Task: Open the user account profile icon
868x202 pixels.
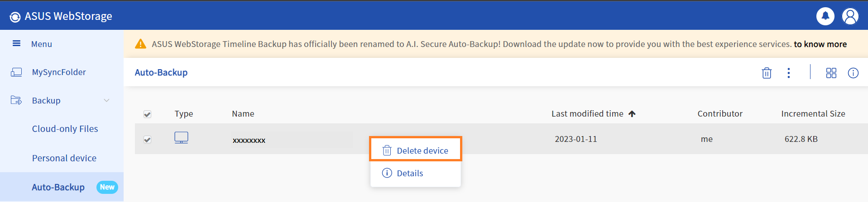Action: pos(850,16)
